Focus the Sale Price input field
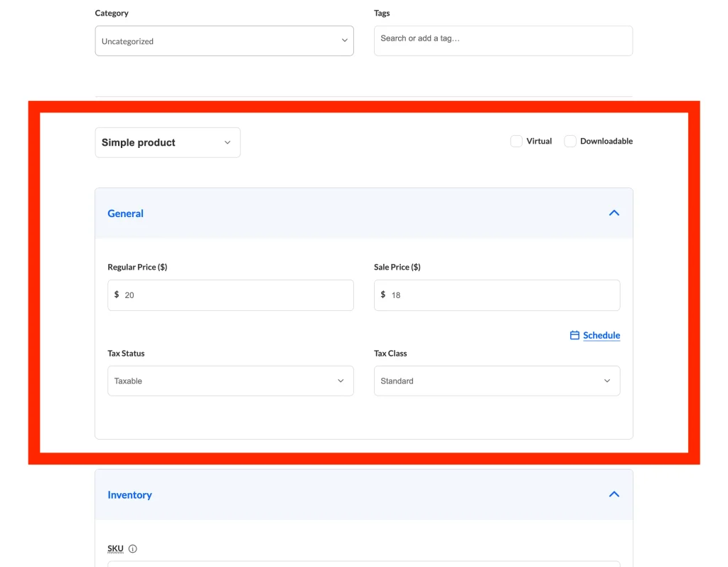This screenshot has width=728, height=567. click(501, 295)
